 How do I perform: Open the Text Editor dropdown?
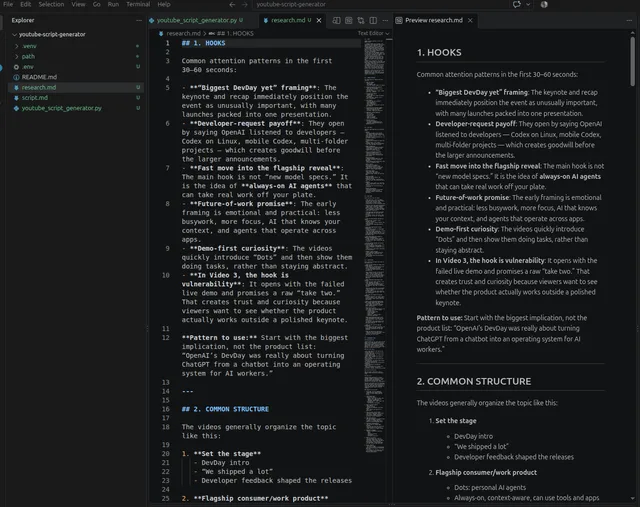(373, 33)
